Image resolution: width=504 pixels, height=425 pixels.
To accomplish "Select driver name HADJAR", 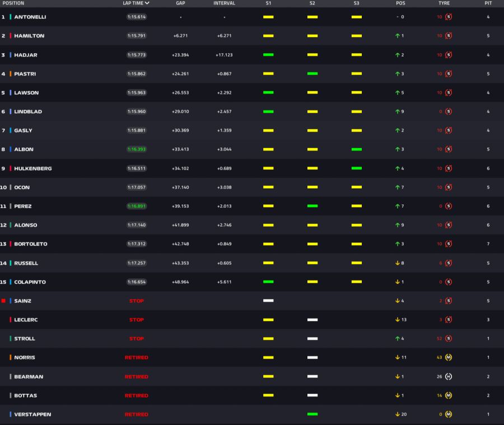I will click(x=26, y=55).
